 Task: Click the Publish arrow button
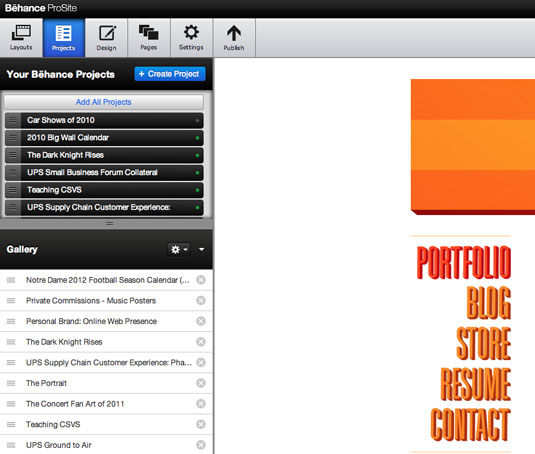tap(234, 38)
